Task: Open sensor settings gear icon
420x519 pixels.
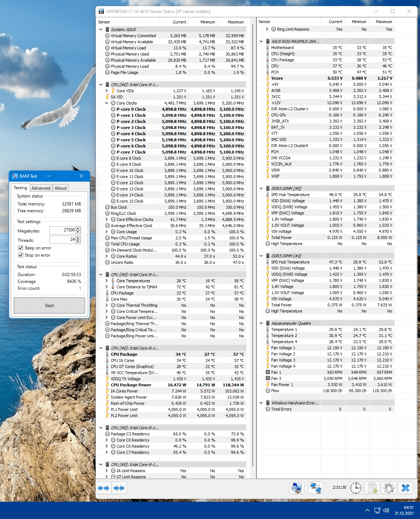Action: click(x=389, y=488)
